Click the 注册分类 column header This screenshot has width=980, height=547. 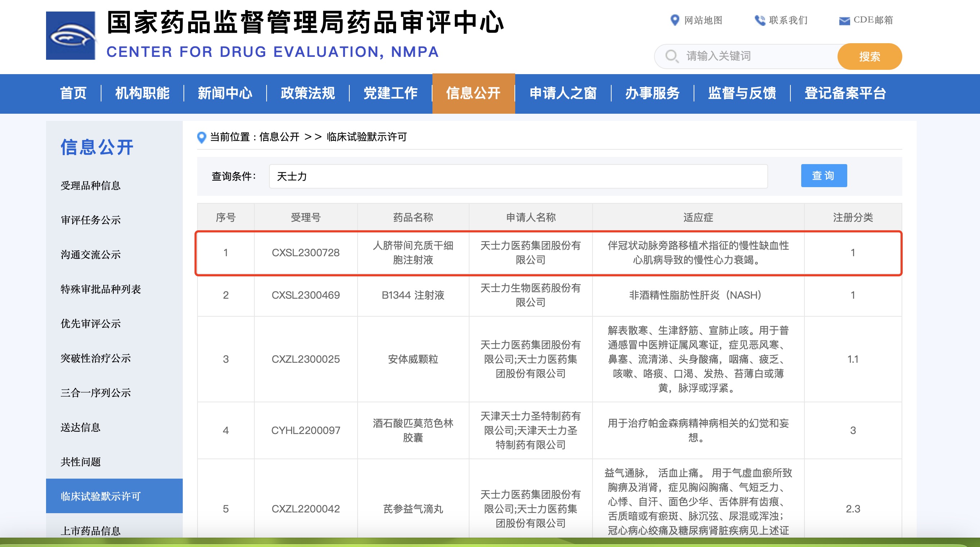[x=853, y=217]
